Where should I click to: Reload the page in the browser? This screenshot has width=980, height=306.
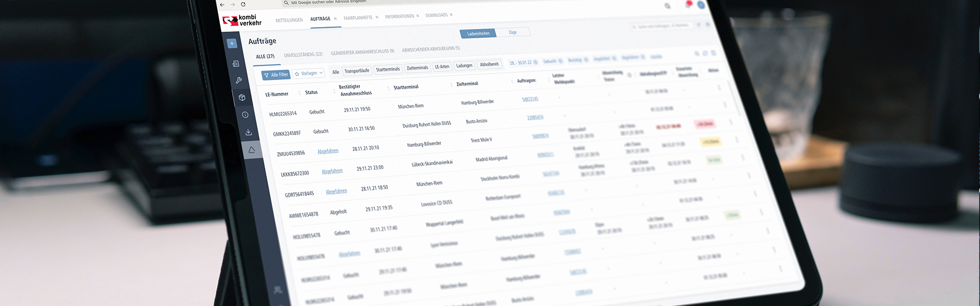coord(243,4)
